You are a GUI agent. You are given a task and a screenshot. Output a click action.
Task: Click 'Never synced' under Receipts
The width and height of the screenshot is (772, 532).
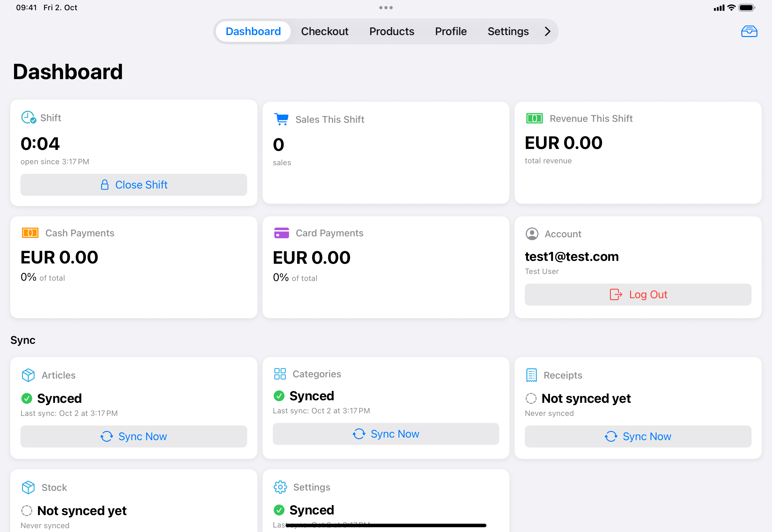click(549, 413)
